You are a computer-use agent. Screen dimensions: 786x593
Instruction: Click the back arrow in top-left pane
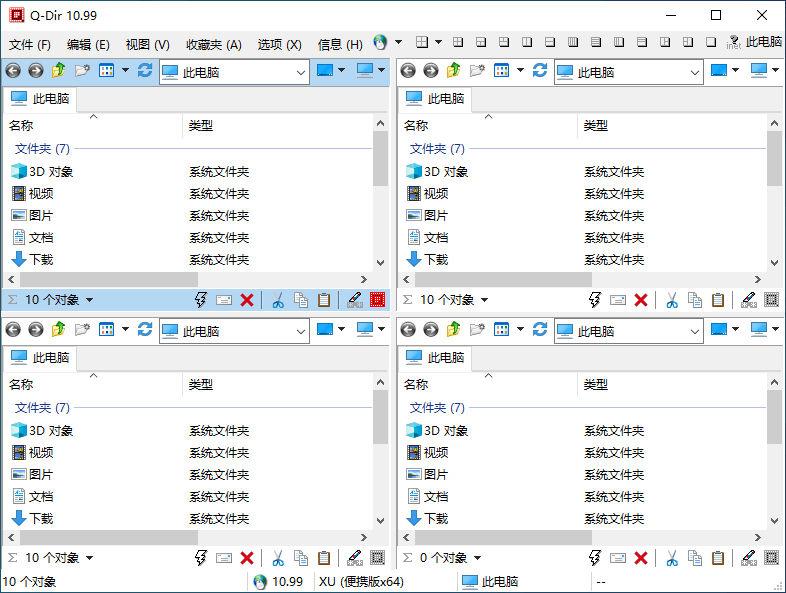point(13,71)
